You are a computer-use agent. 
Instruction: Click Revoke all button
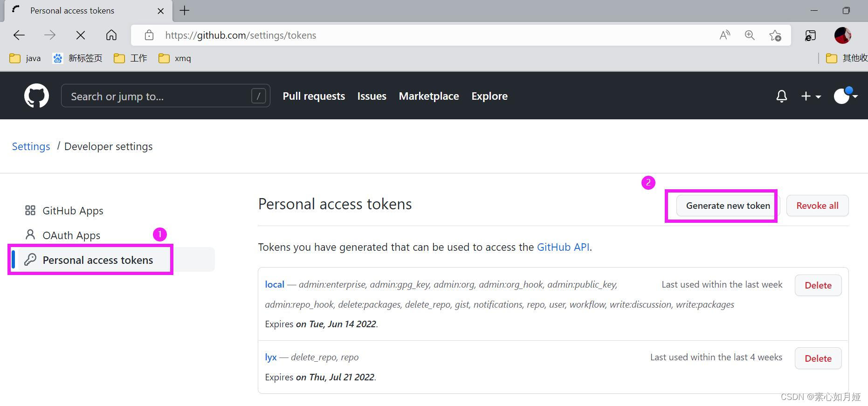817,206
